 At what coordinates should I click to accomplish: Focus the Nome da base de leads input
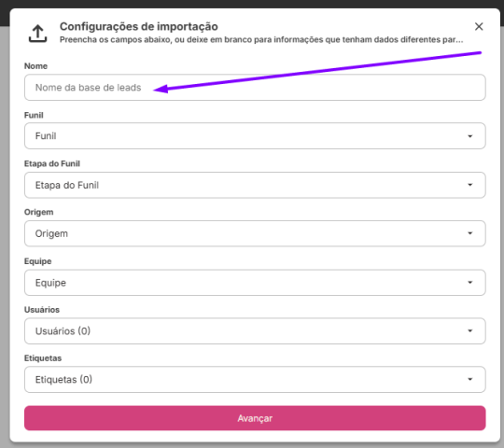[255, 88]
